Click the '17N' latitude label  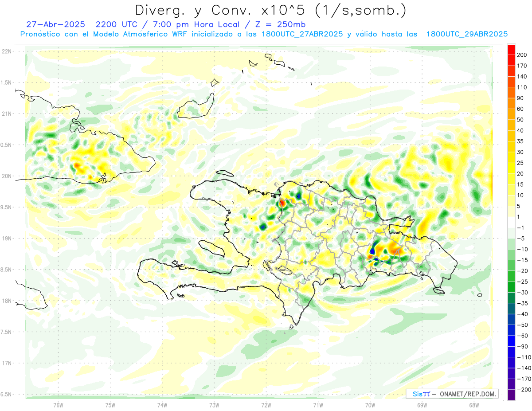pyautogui.click(x=7, y=363)
